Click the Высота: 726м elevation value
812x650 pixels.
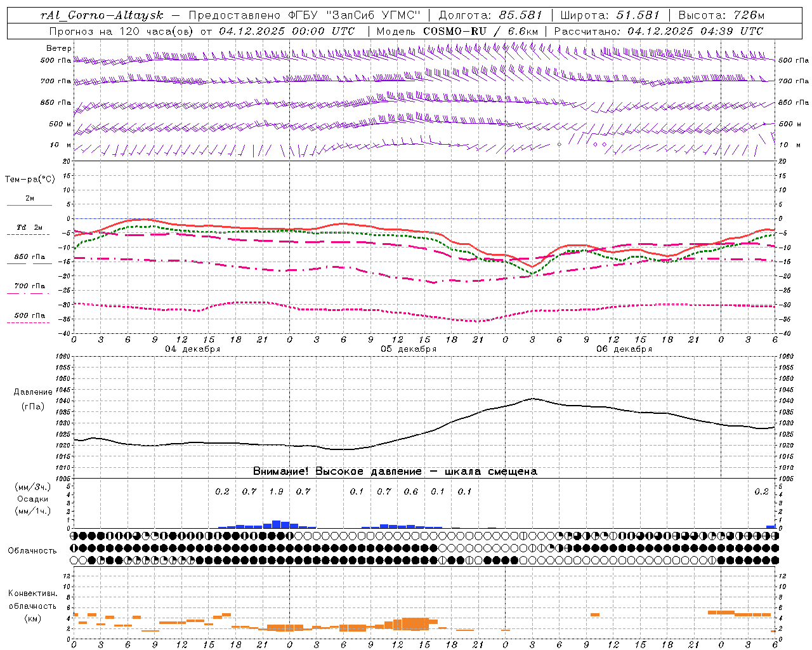click(721, 15)
